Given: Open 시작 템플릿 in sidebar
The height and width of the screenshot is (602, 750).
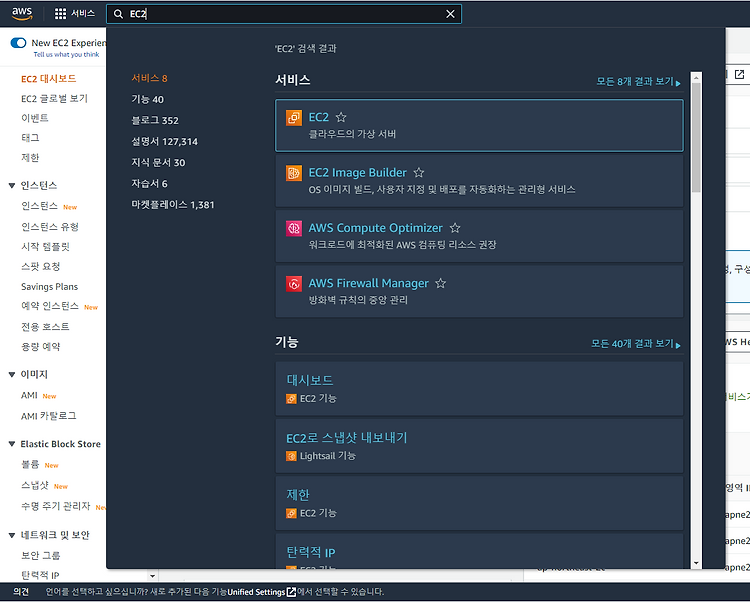Looking at the screenshot, I should (x=45, y=247).
